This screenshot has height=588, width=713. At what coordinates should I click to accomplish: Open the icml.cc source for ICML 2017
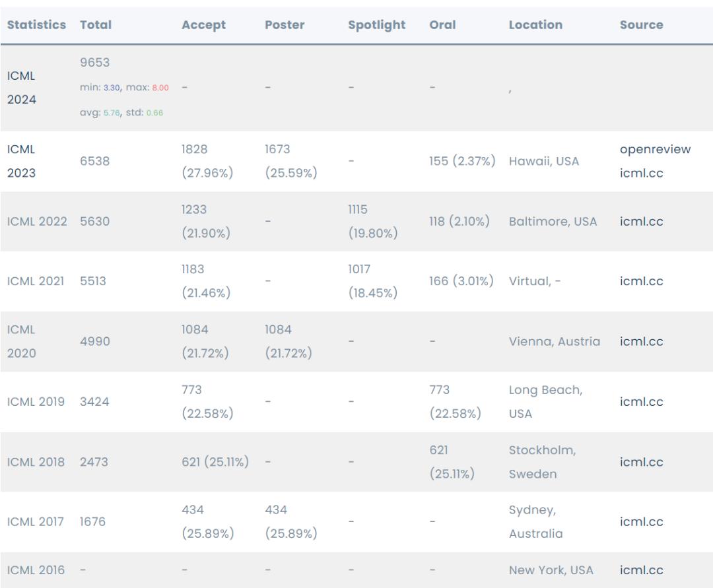click(641, 521)
